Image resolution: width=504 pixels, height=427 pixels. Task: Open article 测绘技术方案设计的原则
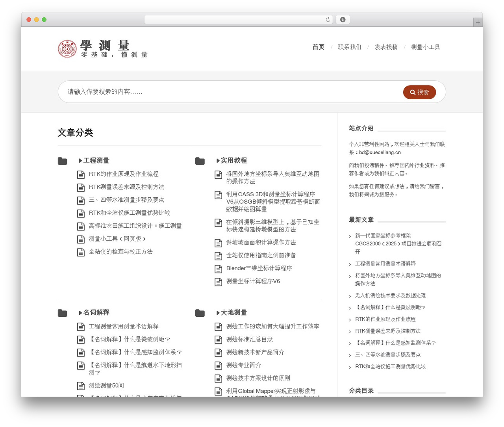coord(258,378)
